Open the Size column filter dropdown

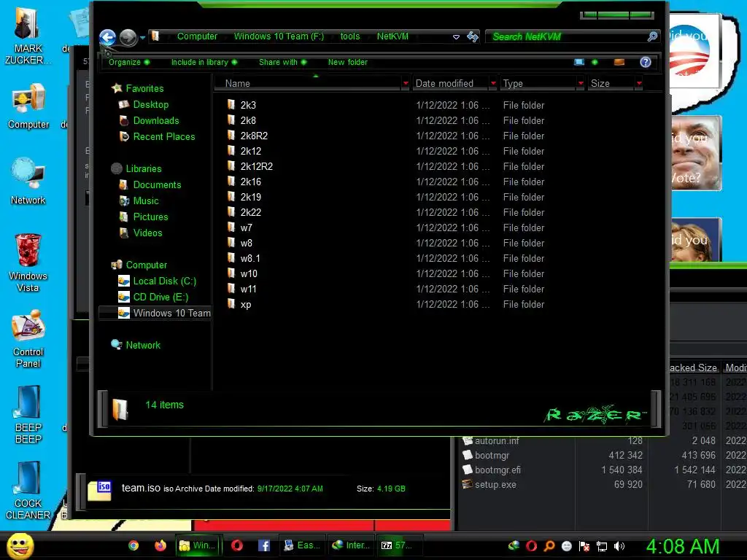coord(639,84)
